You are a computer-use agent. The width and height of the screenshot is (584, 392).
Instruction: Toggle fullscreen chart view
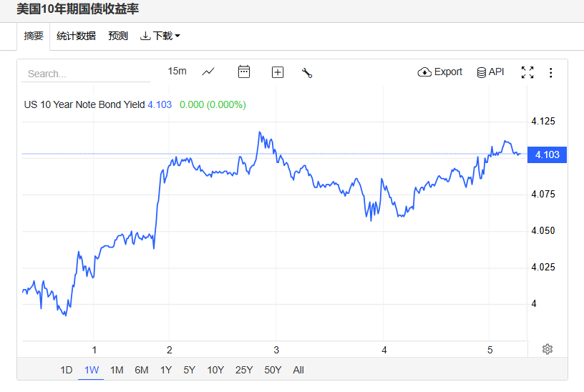tap(527, 72)
